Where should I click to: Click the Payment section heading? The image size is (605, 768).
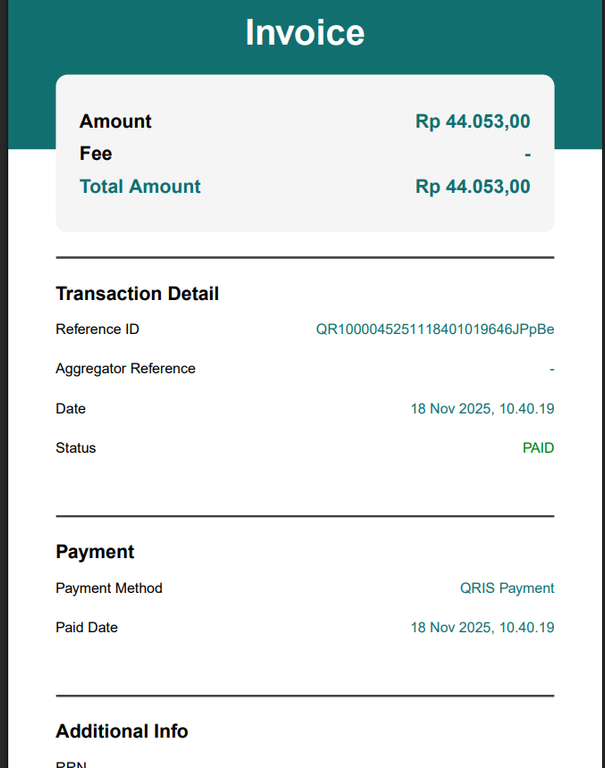pos(95,552)
